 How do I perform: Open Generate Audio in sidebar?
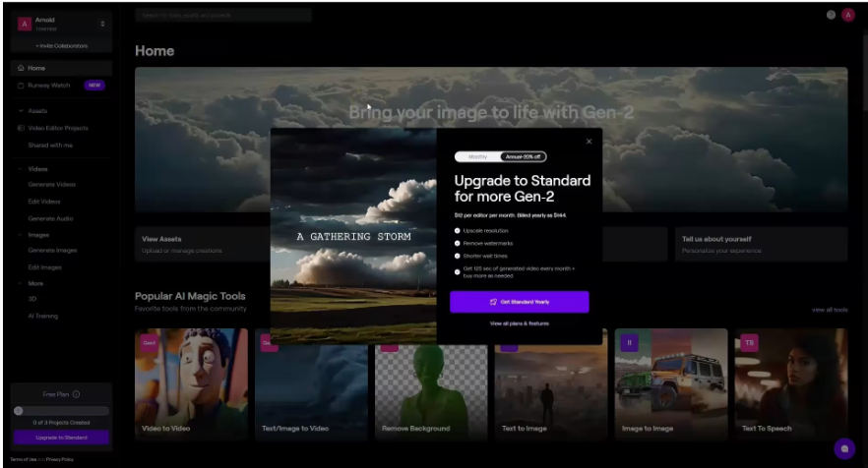(50, 219)
